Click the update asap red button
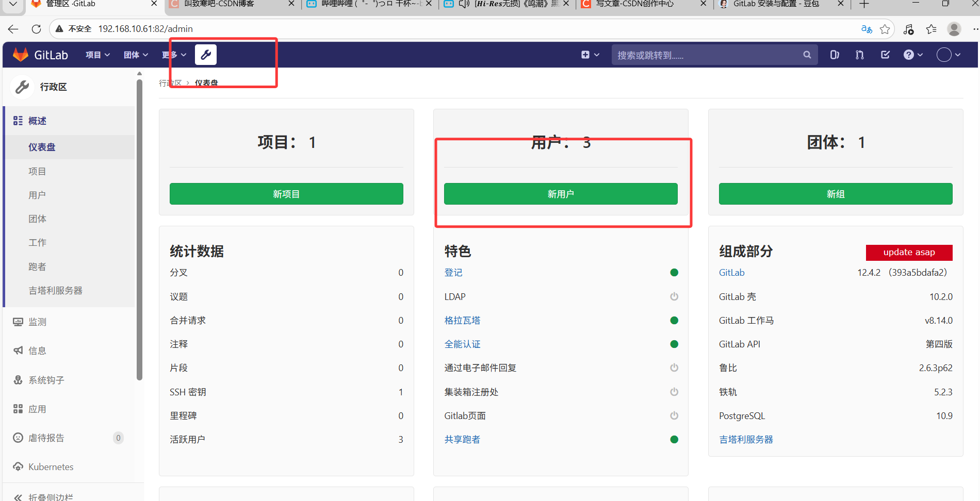980x501 pixels. click(909, 252)
